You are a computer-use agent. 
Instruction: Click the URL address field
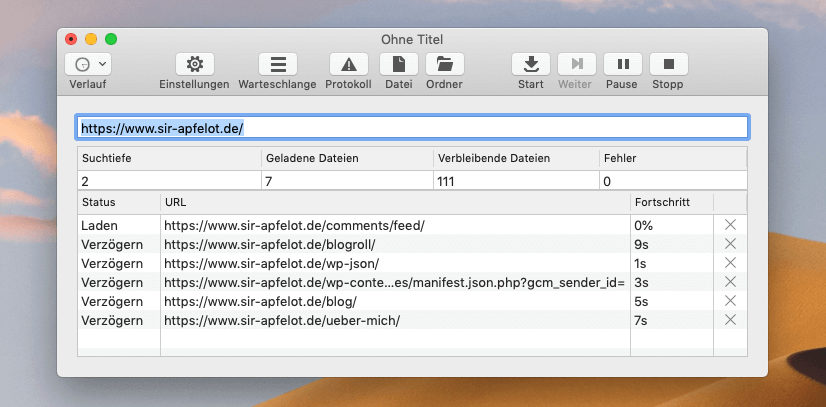click(x=412, y=128)
